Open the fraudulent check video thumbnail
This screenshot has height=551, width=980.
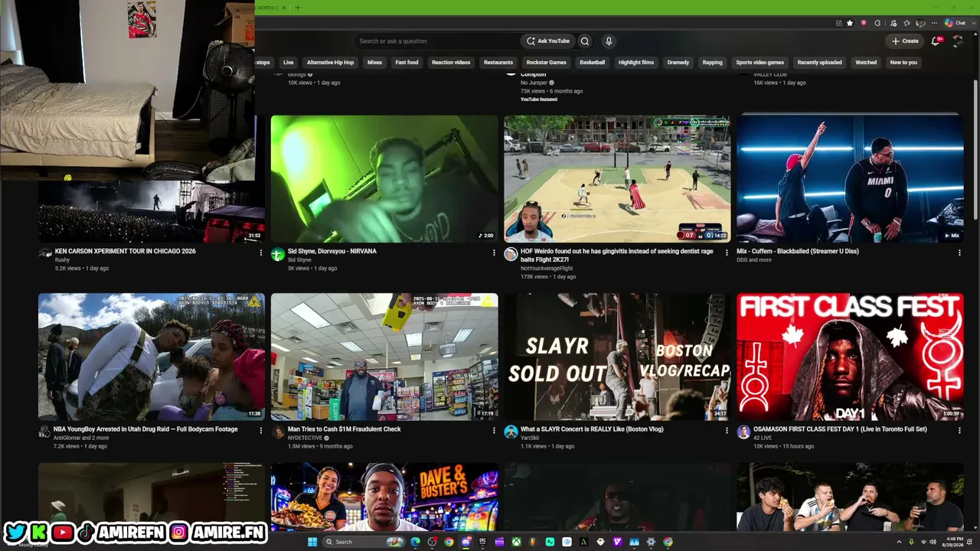pos(384,357)
